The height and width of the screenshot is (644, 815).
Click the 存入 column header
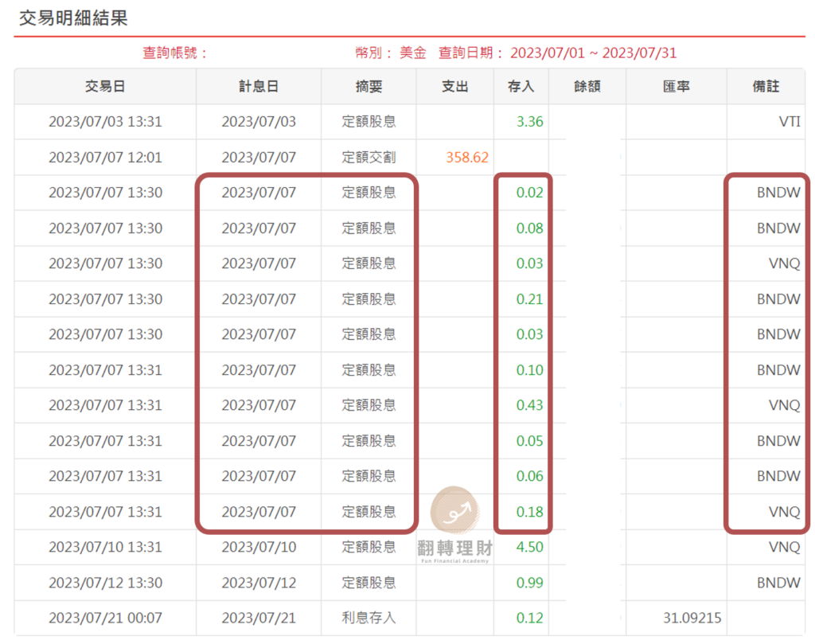[x=521, y=86]
